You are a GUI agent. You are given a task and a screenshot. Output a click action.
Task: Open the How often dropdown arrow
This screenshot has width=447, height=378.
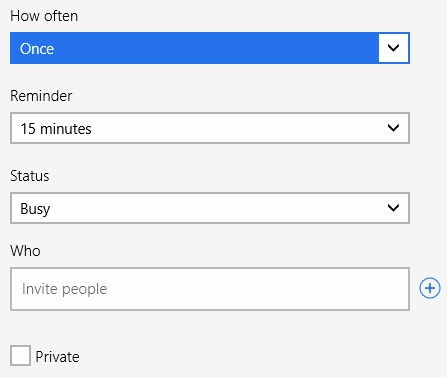pyautogui.click(x=393, y=48)
